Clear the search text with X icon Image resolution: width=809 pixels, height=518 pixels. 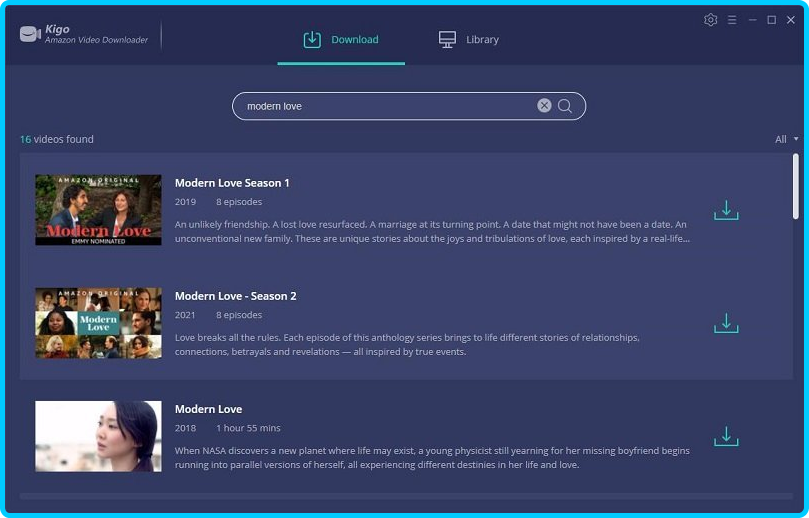pos(544,106)
